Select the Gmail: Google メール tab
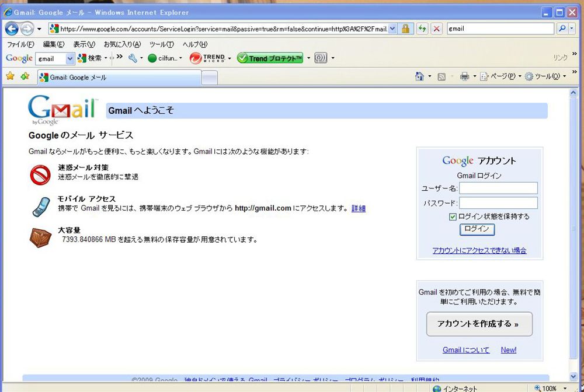The height and width of the screenshot is (392, 584). pyautogui.click(x=120, y=78)
